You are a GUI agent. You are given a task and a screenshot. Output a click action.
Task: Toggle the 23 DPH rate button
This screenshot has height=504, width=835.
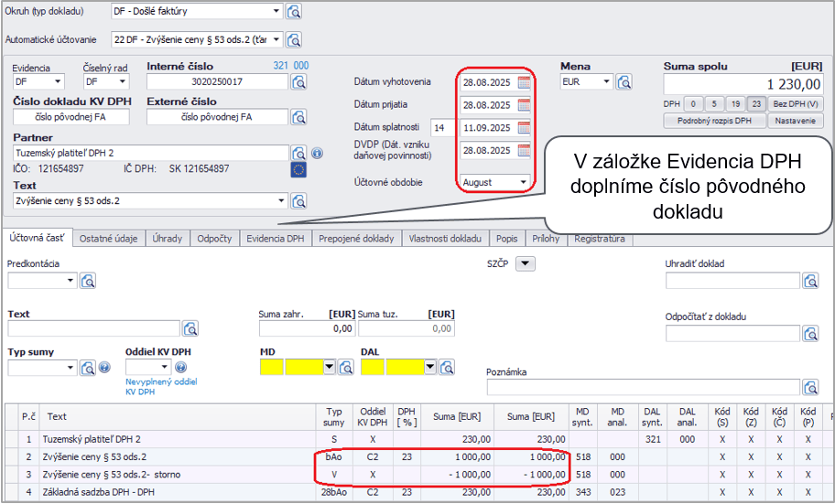tap(756, 103)
